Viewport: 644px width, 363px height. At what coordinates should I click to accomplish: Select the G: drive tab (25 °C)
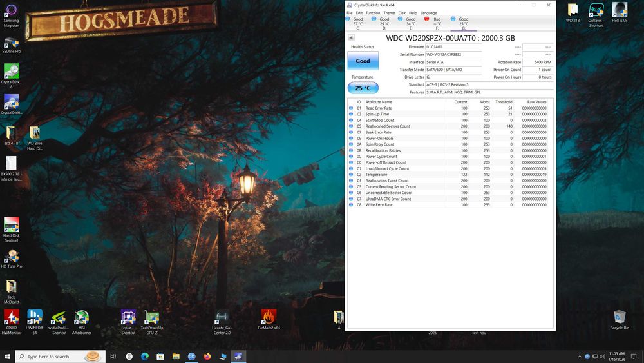click(463, 23)
